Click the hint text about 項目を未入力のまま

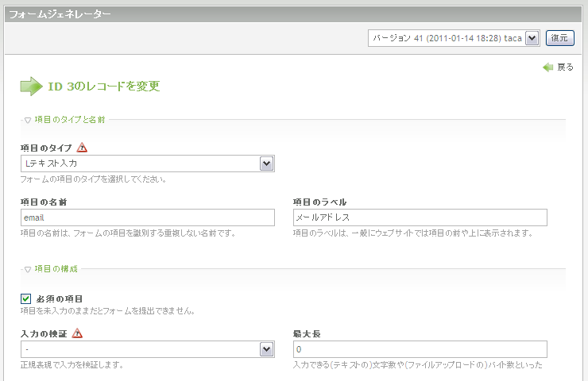coord(107,310)
